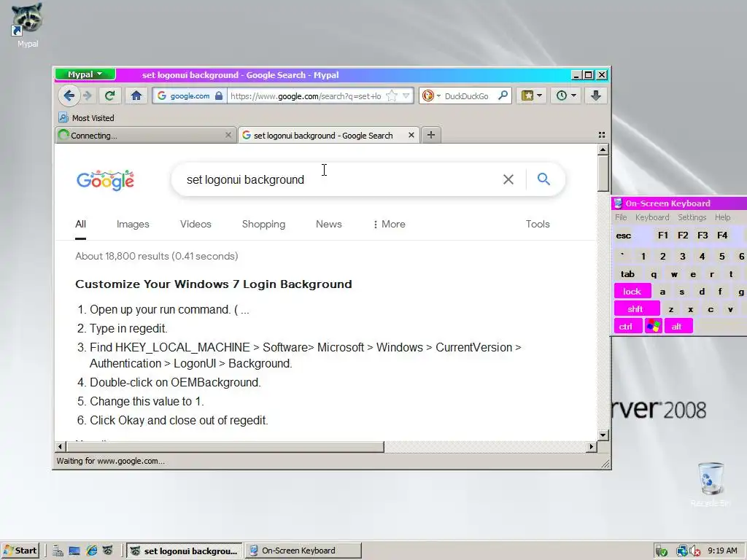Image resolution: width=747 pixels, height=560 pixels.
Task: Click the browser URL address field
Action: (x=305, y=96)
